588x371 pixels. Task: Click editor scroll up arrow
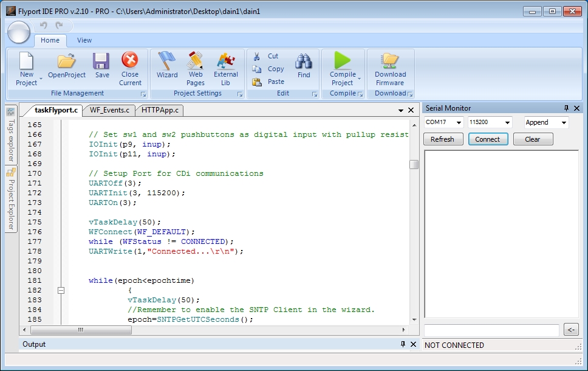click(414, 125)
